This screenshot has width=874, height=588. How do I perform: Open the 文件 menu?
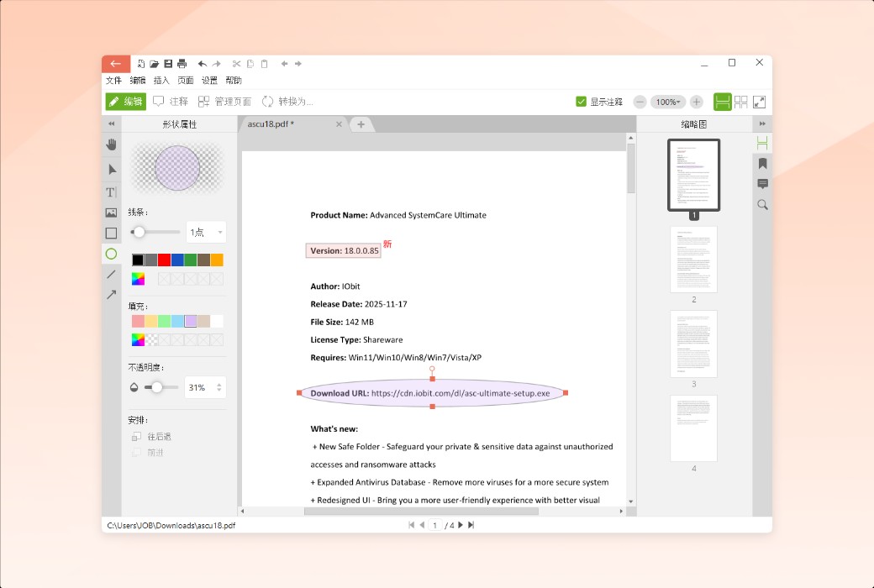(113, 81)
